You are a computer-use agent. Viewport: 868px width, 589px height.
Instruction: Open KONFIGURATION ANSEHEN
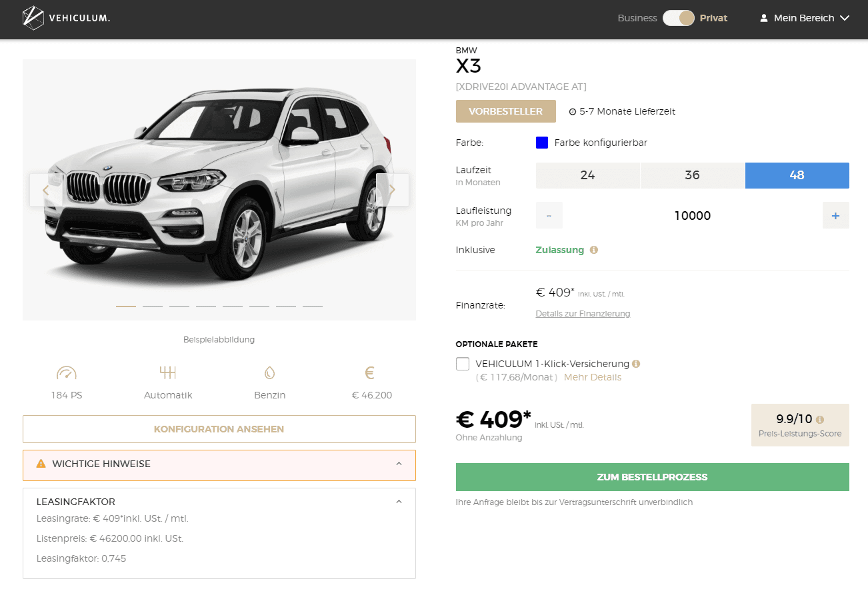[x=219, y=429]
